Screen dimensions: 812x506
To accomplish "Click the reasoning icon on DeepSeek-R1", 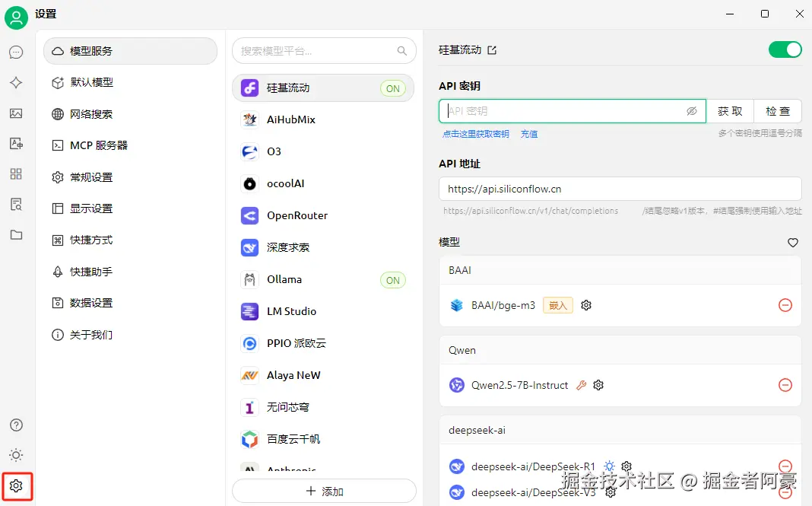I will tap(610, 466).
